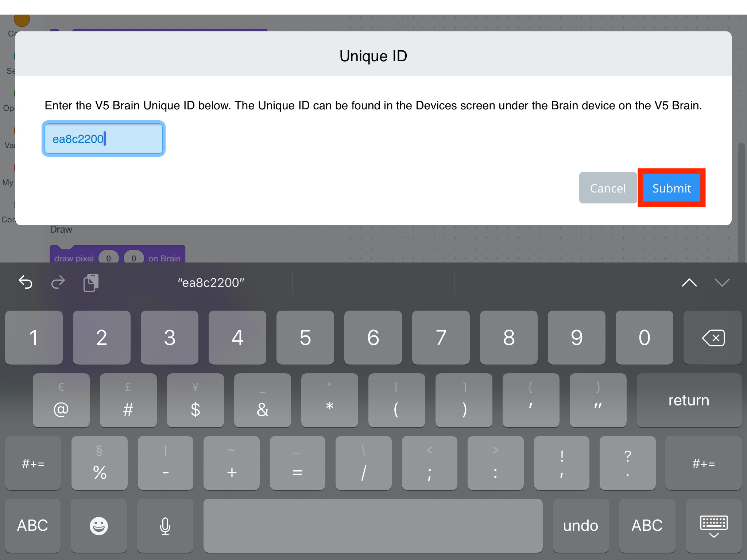Tap the microphone dictation key
The image size is (747, 560).
[165, 526]
